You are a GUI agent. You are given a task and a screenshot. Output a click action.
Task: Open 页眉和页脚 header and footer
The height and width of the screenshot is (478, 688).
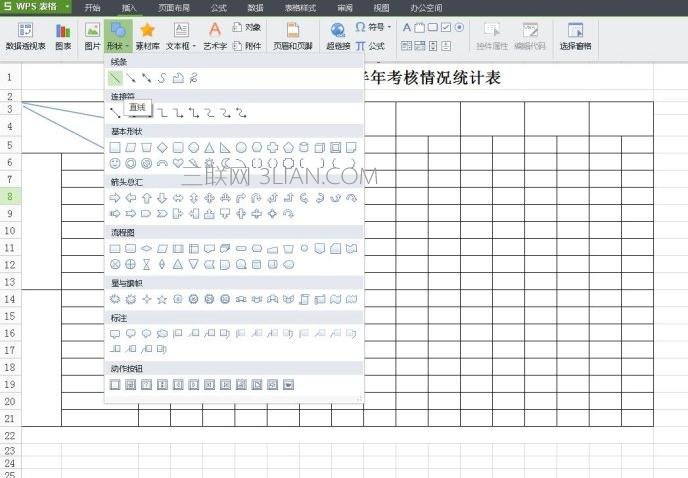pos(293,36)
